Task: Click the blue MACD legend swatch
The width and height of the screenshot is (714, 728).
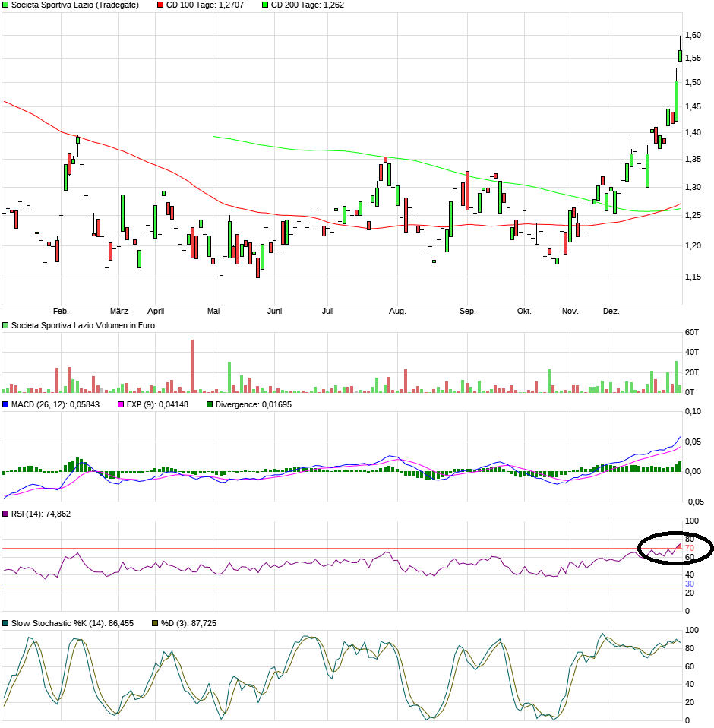Action: click(x=5, y=404)
